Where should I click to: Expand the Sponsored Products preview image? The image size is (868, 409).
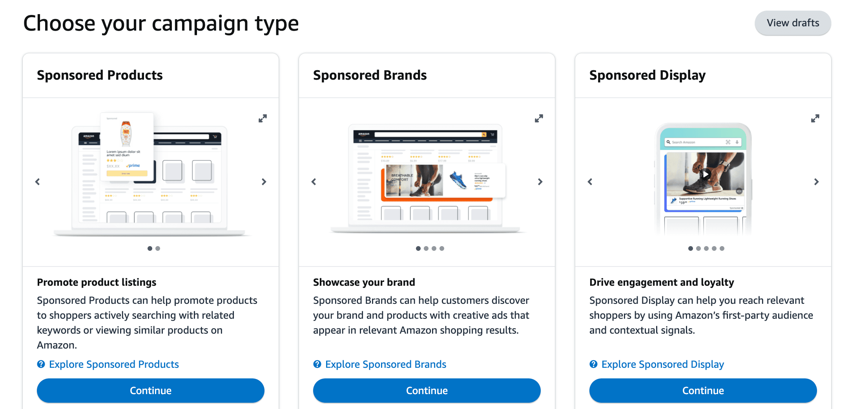tap(263, 118)
